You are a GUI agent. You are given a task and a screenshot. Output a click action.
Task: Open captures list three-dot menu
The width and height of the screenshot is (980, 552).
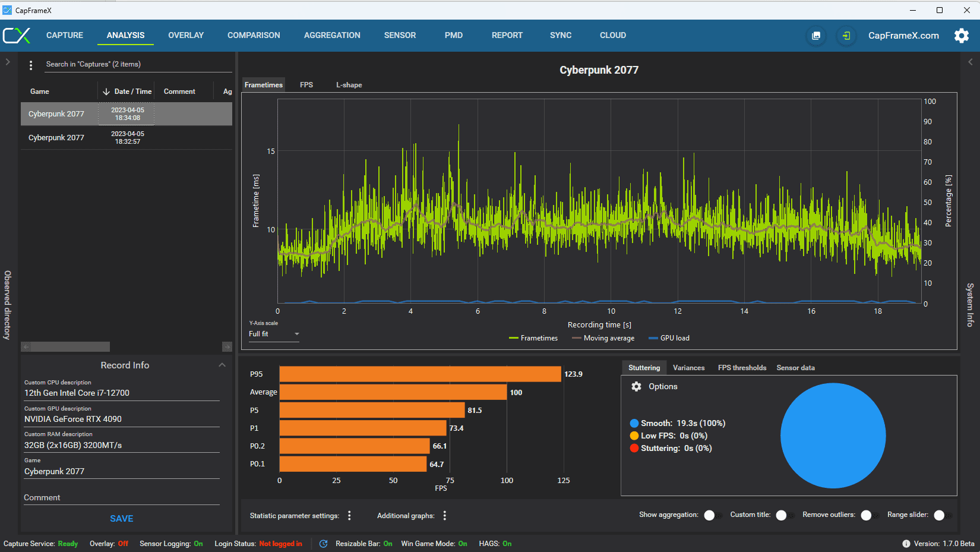point(31,65)
